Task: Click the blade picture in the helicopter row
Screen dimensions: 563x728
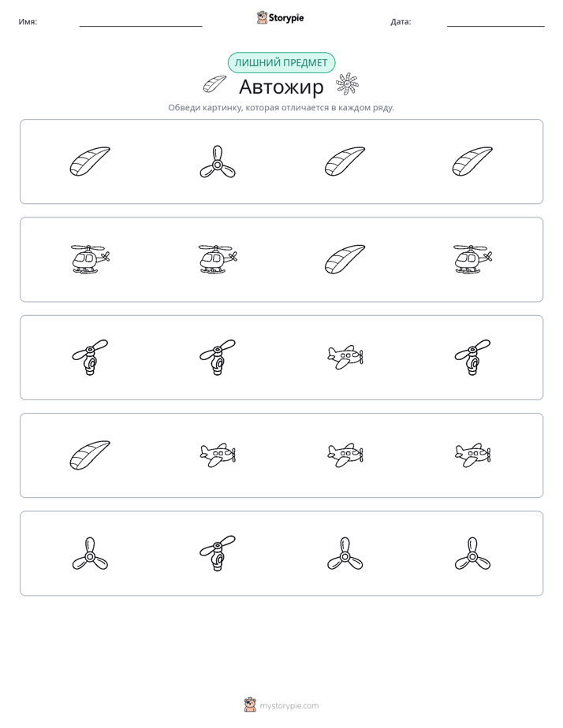Action: tap(345, 259)
